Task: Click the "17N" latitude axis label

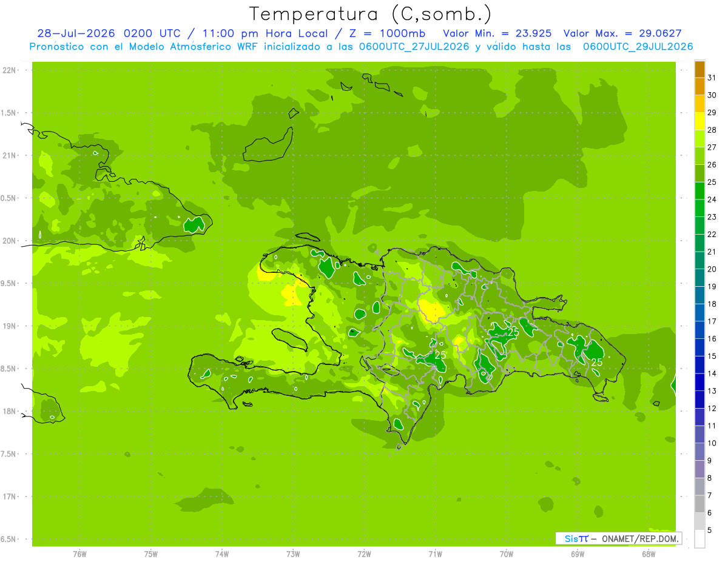Action: pos(9,497)
